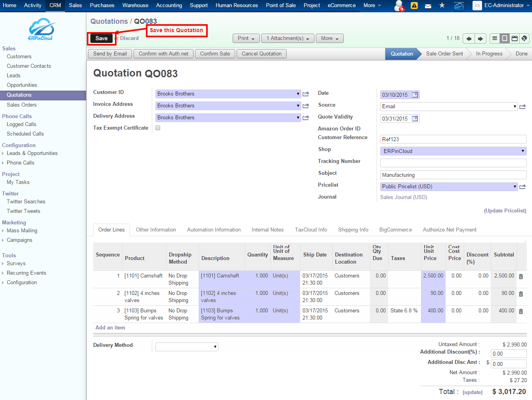Open Customer ID record link icon

pos(306,94)
